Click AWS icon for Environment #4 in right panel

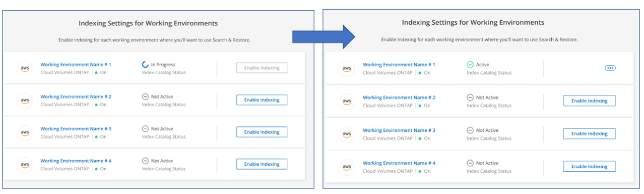[347, 167]
